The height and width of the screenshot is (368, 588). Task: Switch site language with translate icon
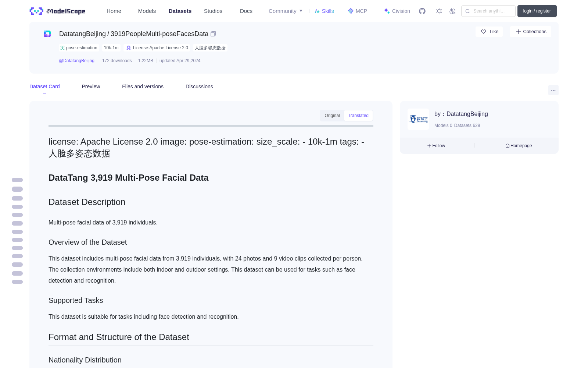coord(453,11)
